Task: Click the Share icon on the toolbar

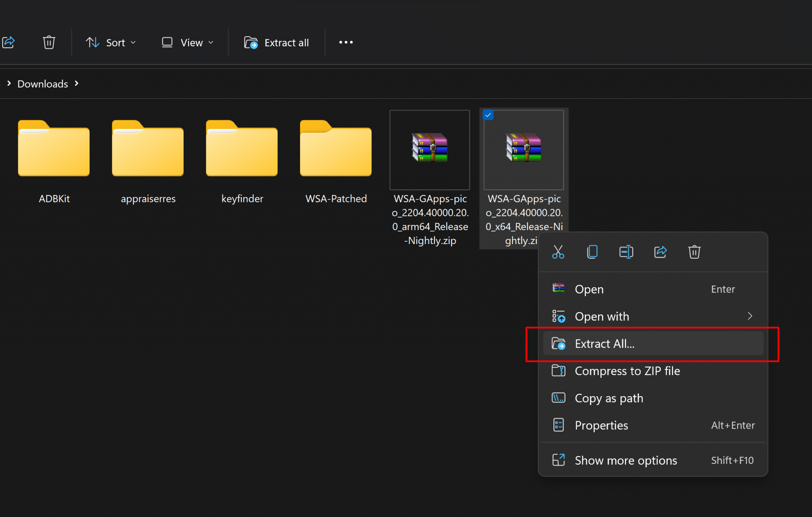Action: (x=9, y=42)
